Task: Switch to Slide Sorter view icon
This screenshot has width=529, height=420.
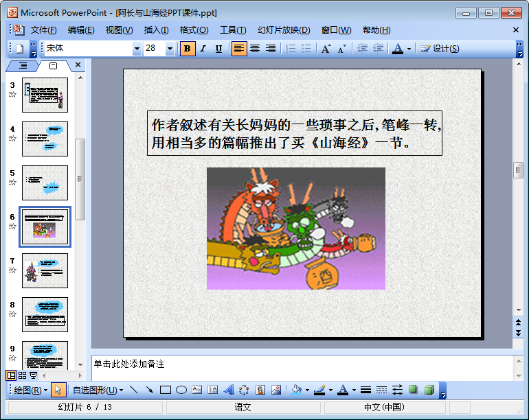Action: click(22, 375)
